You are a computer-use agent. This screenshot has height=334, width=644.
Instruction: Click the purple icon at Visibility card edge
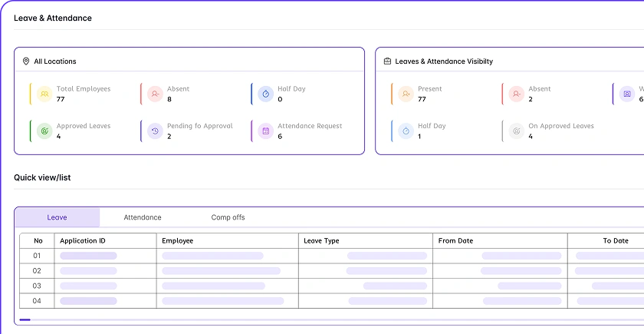pyautogui.click(x=627, y=94)
